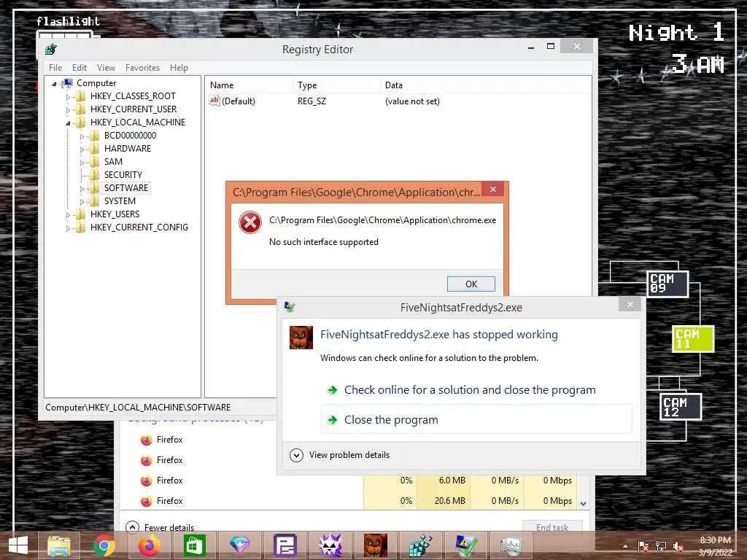
Task: Select the HARDWARE folder icon
Action: point(94,149)
